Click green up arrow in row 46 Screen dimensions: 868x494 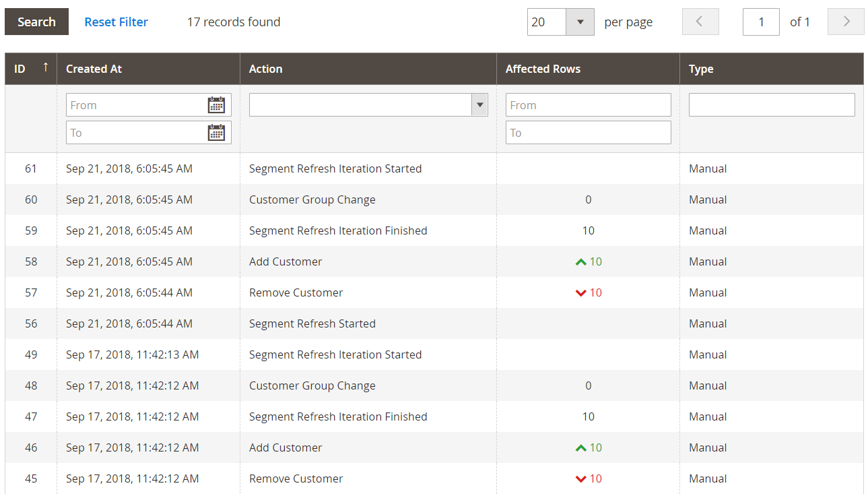point(580,447)
